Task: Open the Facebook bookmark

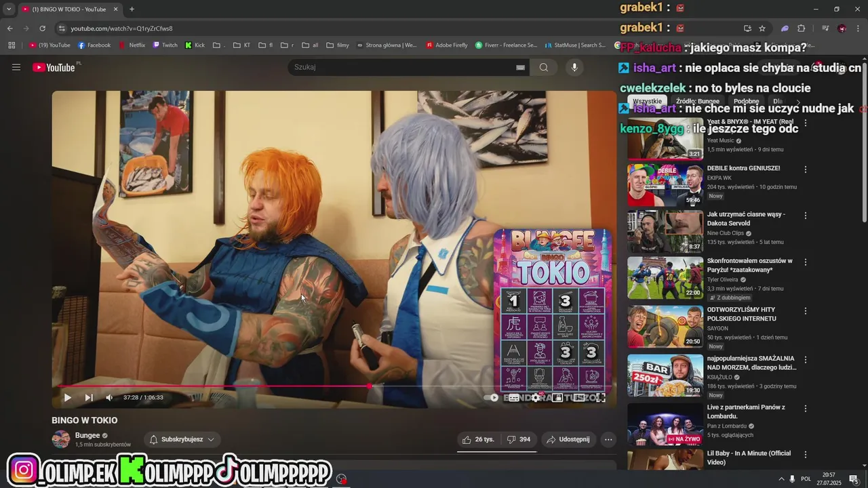Action: (x=94, y=45)
